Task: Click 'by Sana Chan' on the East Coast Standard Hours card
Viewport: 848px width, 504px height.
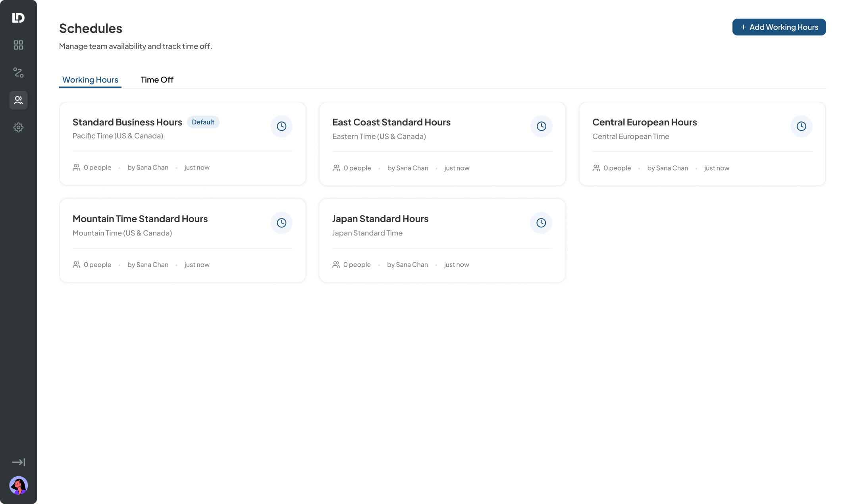Action: [408, 168]
